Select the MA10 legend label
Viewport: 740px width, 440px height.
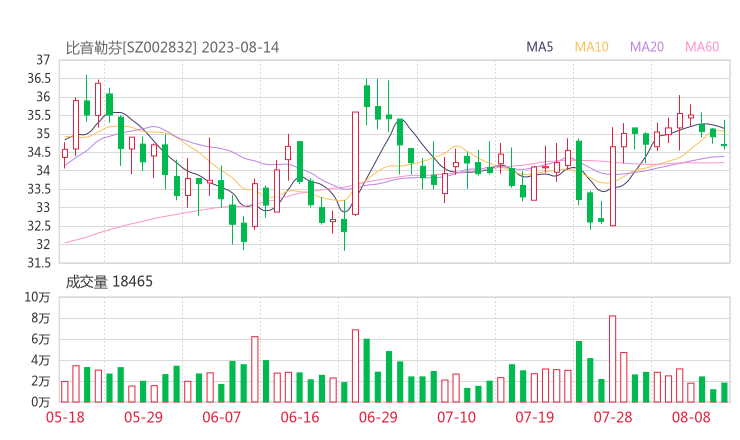591,47
